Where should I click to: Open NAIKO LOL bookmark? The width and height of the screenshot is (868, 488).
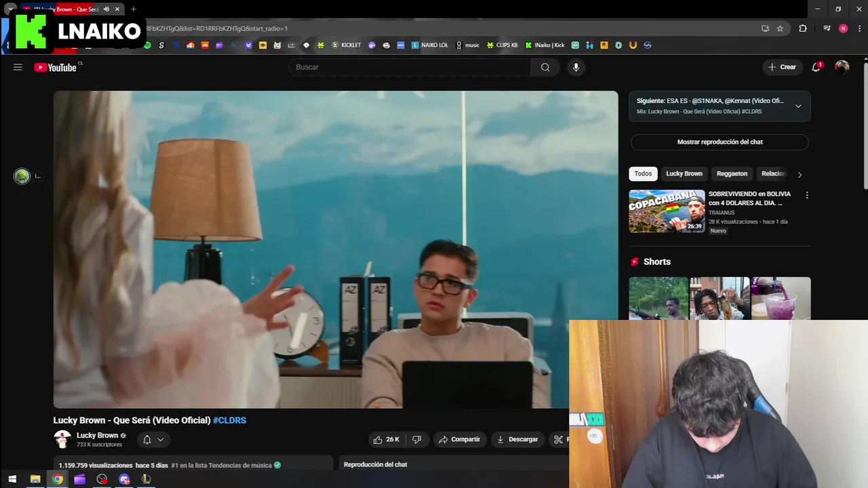pos(430,45)
